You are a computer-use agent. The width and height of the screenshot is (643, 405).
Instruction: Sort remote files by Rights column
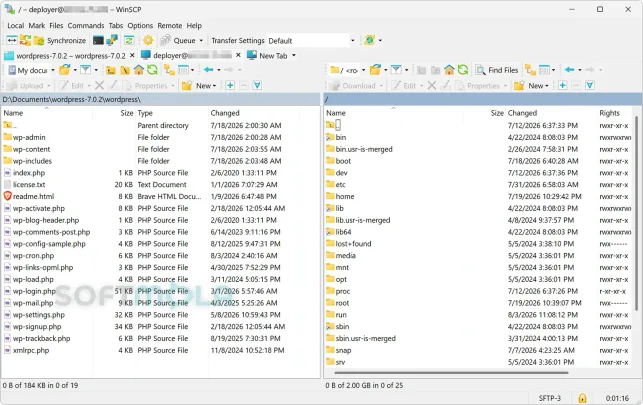(x=609, y=113)
